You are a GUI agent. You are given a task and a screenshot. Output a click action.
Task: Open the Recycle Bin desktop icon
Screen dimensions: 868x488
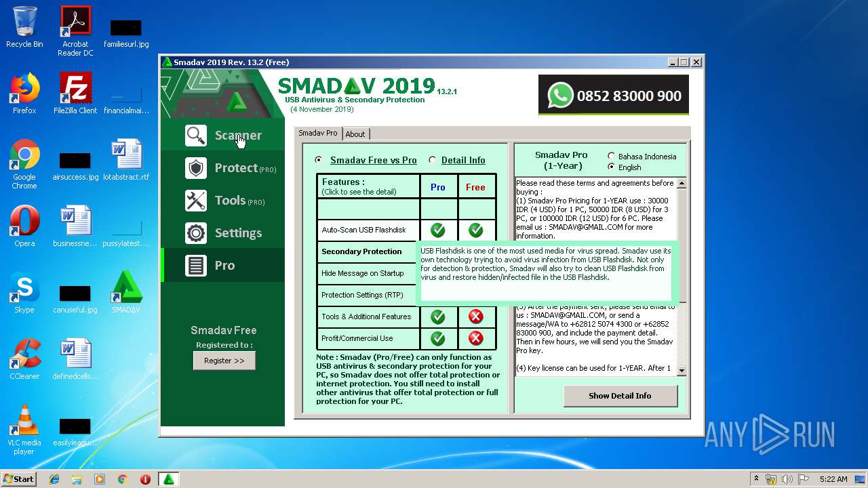click(x=24, y=27)
